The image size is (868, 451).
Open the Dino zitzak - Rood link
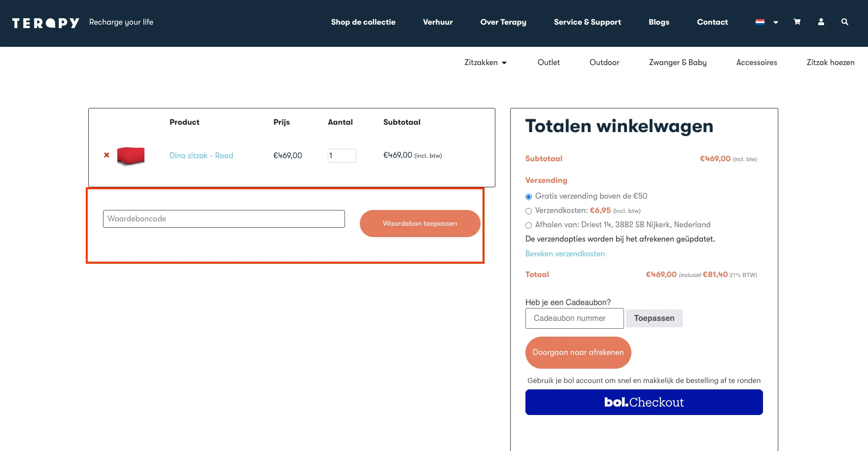[201, 156]
